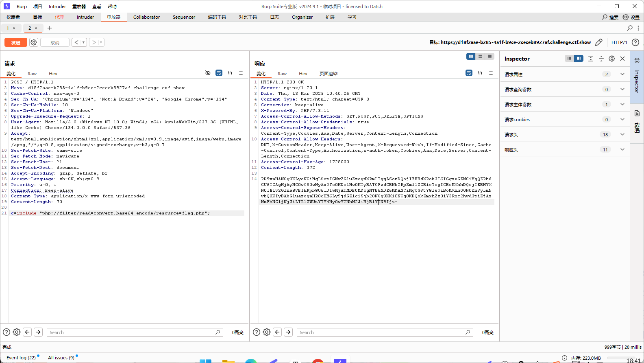Open All issues (9)
Viewport: 644px width, 363px height.
coord(61,358)
